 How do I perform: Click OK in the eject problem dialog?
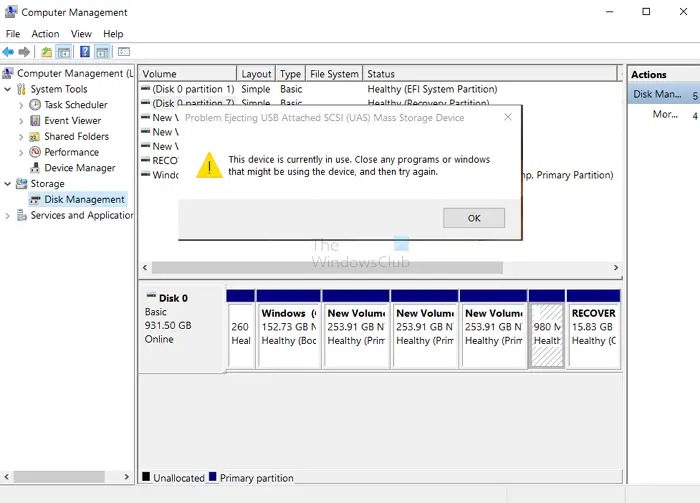pos(474,218)
